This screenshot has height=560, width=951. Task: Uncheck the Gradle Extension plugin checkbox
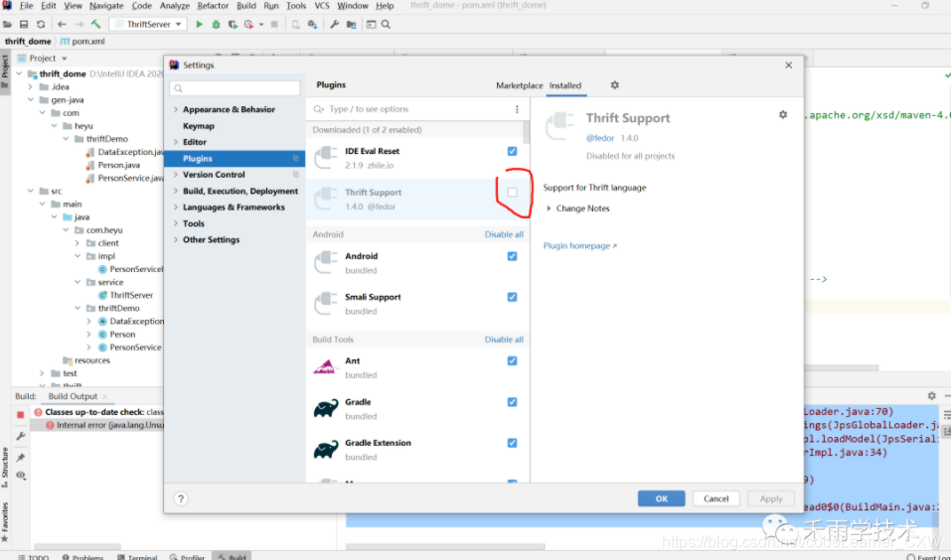click(513, 443)
